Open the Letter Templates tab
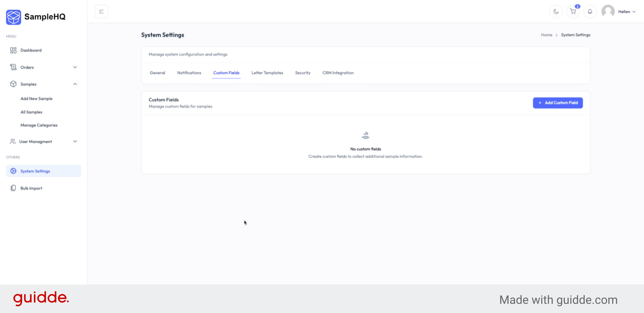This screenshot has height=313, width=644. [x=267, y=73]
